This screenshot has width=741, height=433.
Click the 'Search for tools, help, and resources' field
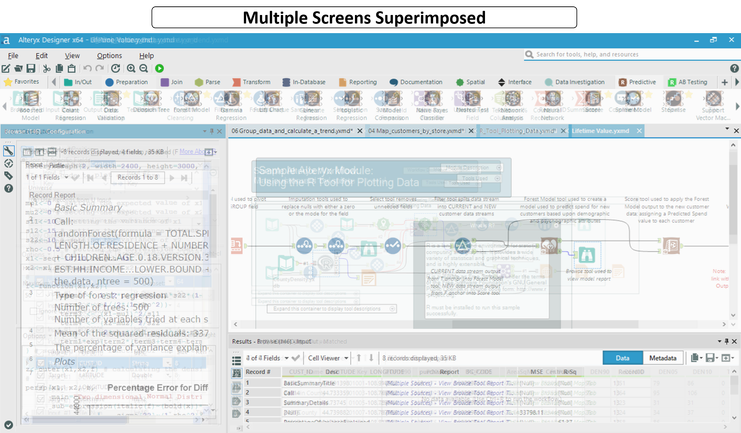pyautogui.click(x=633, y=54)
